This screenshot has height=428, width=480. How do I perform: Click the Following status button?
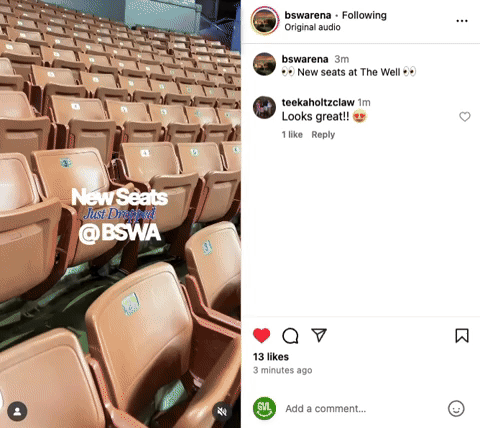coord(364,15)
